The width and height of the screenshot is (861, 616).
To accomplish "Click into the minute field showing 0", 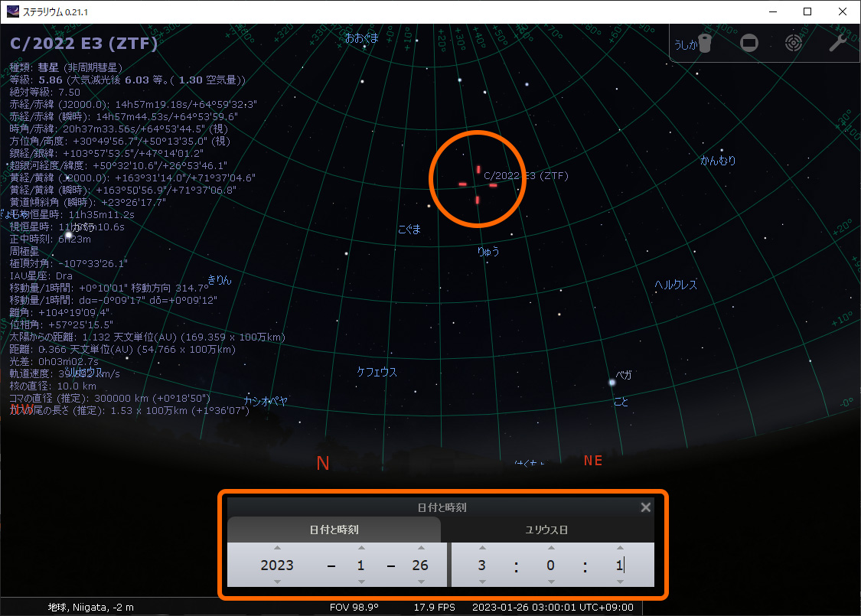I will pos(551,565).
